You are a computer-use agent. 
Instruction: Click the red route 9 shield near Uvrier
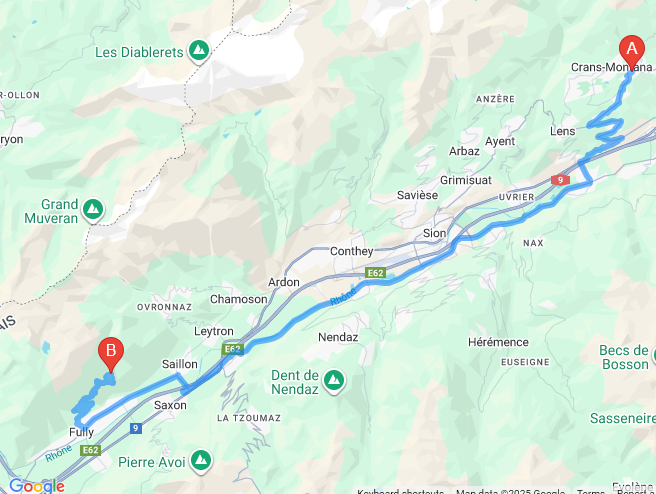pos(560,180)
